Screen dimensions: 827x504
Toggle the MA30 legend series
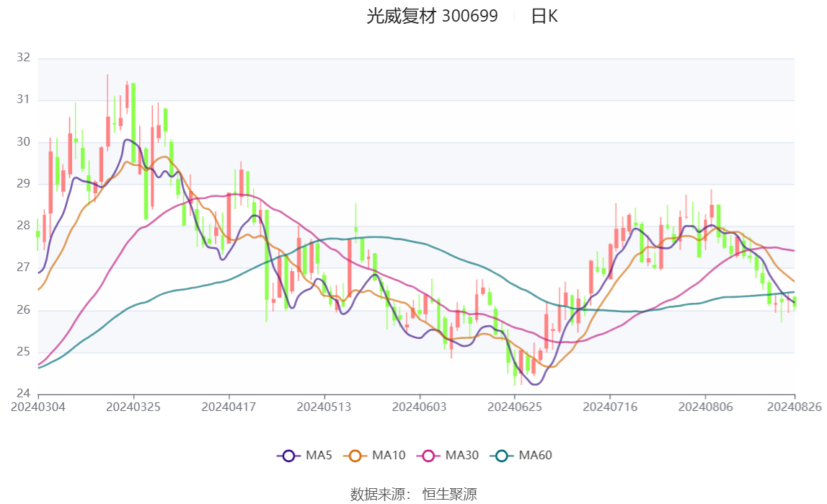pos(447,456)
